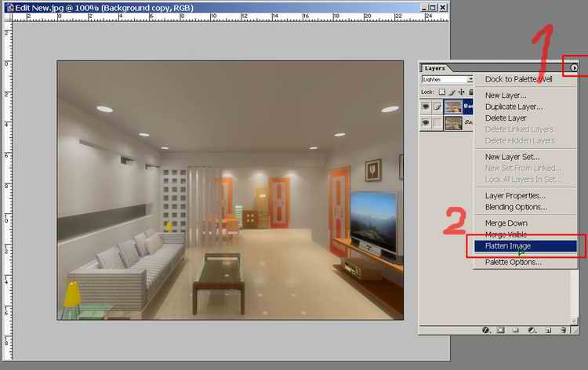Open the Lighten blend mode dropdown
588x370 pixels.
pos(470,79)
